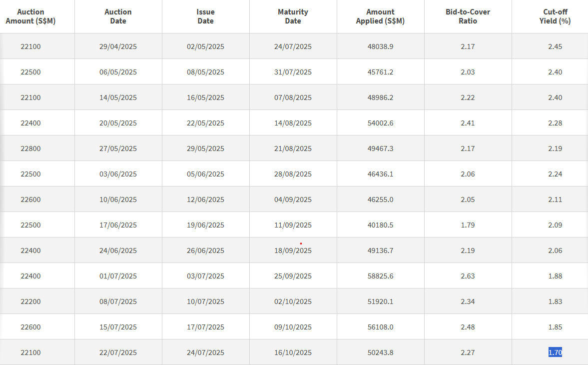Click cut-off yield 2.45
Viewport: 588px width, 365px height.
[x=555, y=46]
